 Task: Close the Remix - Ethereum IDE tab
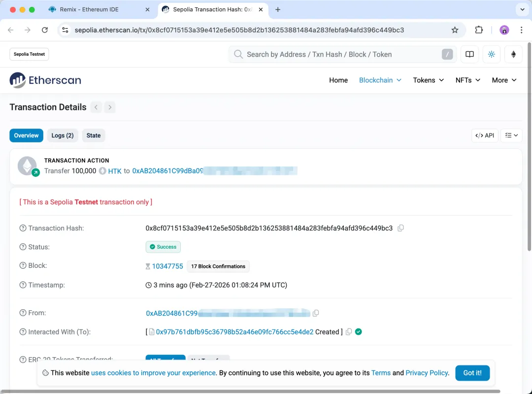pyautogui.click(x=147, y=9)
